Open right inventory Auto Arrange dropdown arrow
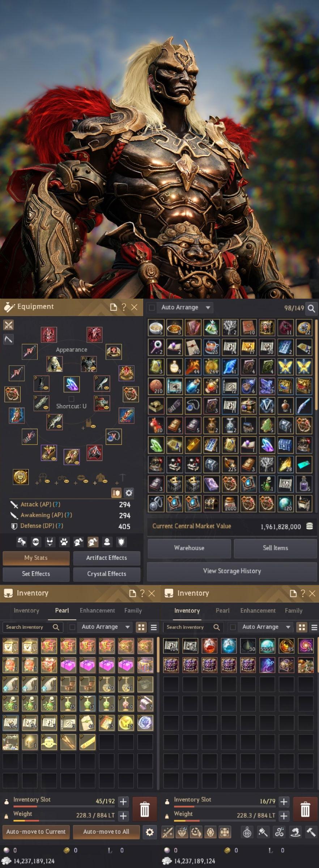The image size is (319, 868). point(288,627)
